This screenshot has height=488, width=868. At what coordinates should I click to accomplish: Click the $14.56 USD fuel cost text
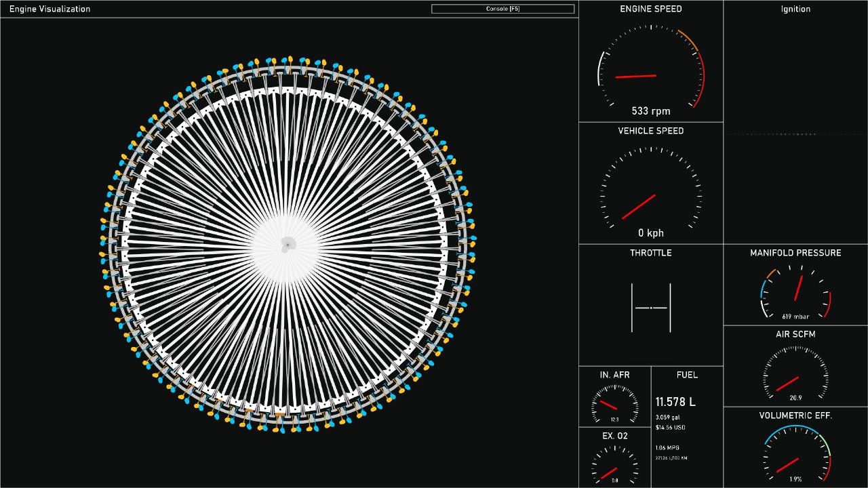(x=670, y=428)
